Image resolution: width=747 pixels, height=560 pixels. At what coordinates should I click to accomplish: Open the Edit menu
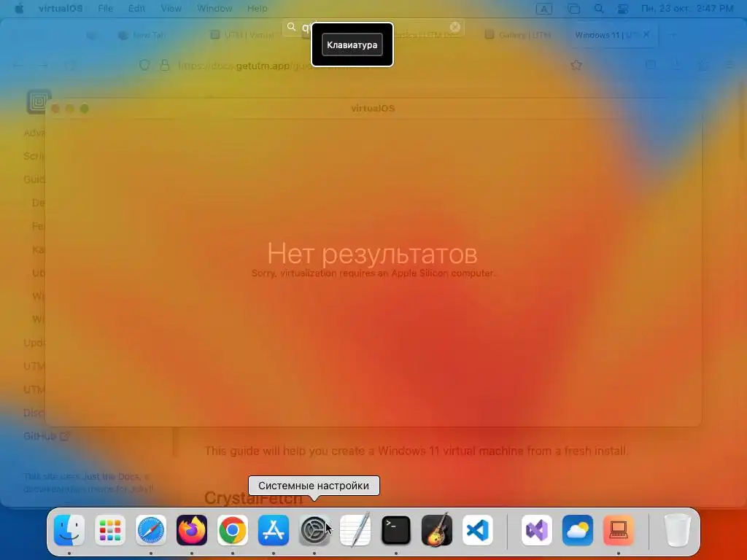point(136,9)
